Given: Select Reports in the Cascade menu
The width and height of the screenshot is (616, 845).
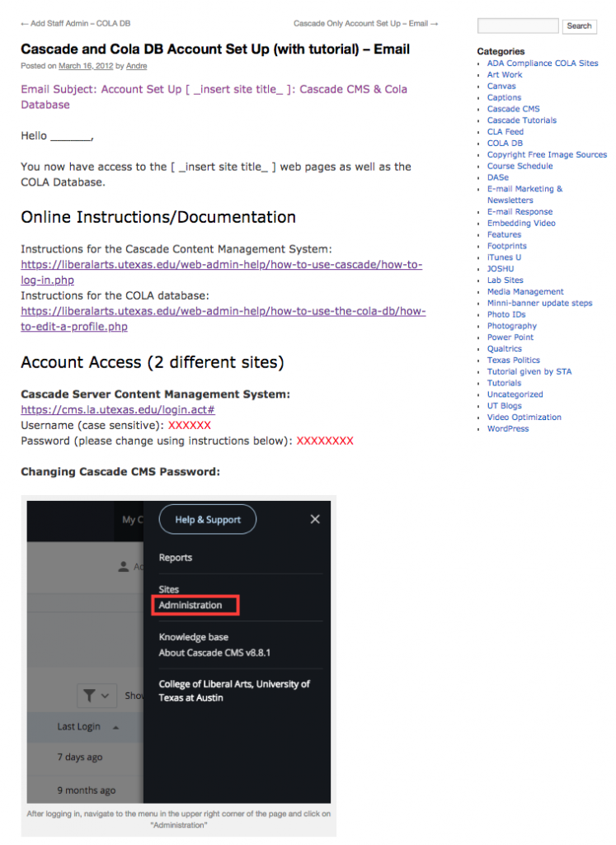Looking at the screenshot, I should point(175,557).
